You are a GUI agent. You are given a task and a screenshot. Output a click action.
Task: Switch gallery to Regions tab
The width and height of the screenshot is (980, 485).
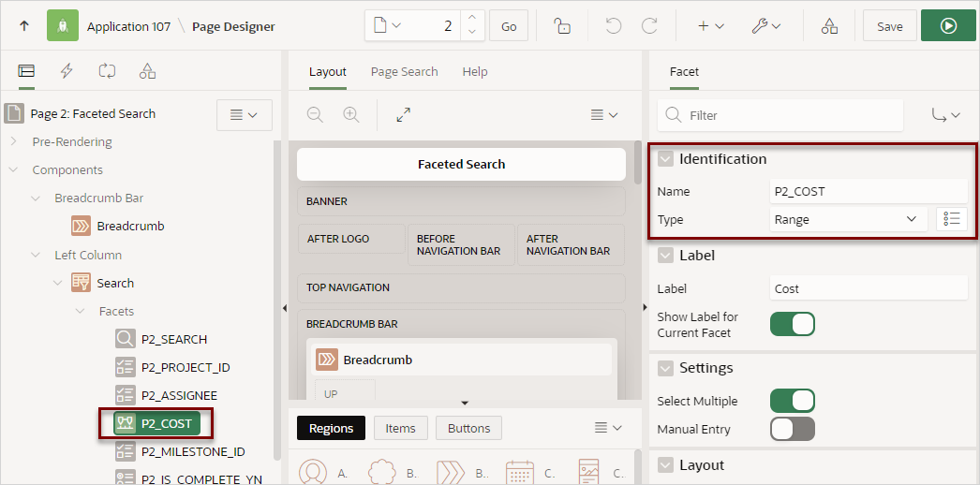332,428
